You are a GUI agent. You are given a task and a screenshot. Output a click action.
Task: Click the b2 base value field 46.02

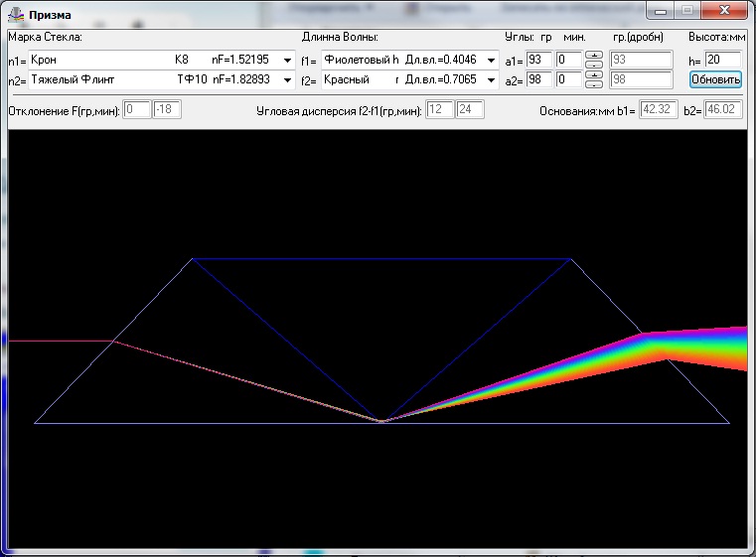(x=724, y=109)
